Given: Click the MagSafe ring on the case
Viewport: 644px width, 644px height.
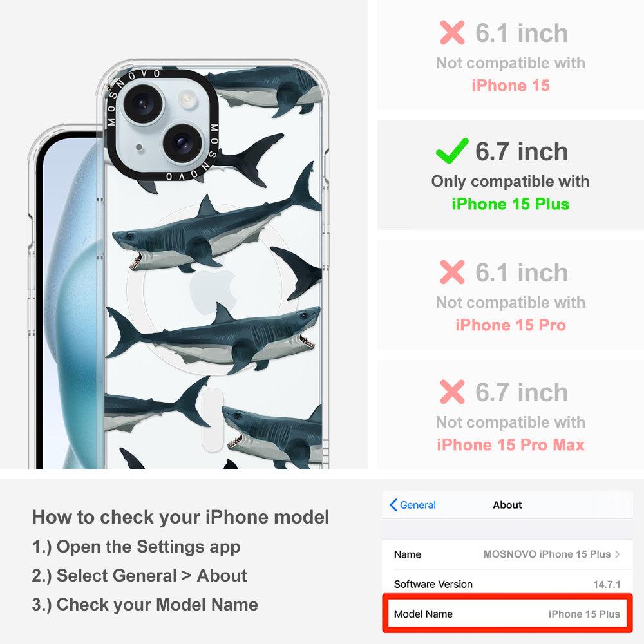Looking at the screenshot, I should point(214,290).
